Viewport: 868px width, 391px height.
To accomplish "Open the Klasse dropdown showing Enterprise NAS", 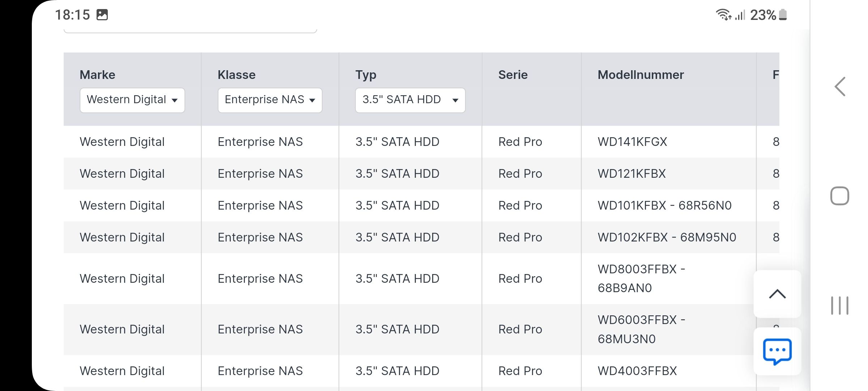I will (x=270, y=100).
